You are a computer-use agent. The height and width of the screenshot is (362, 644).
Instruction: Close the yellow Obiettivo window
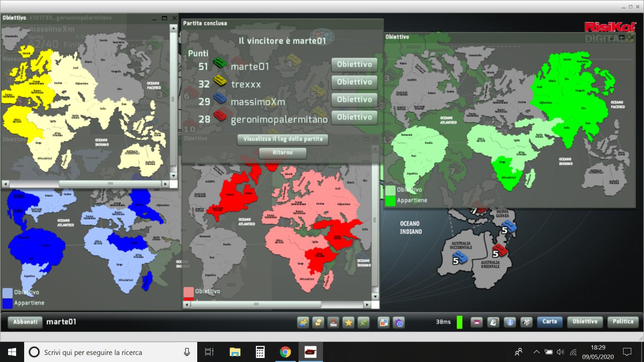[174, 18]
